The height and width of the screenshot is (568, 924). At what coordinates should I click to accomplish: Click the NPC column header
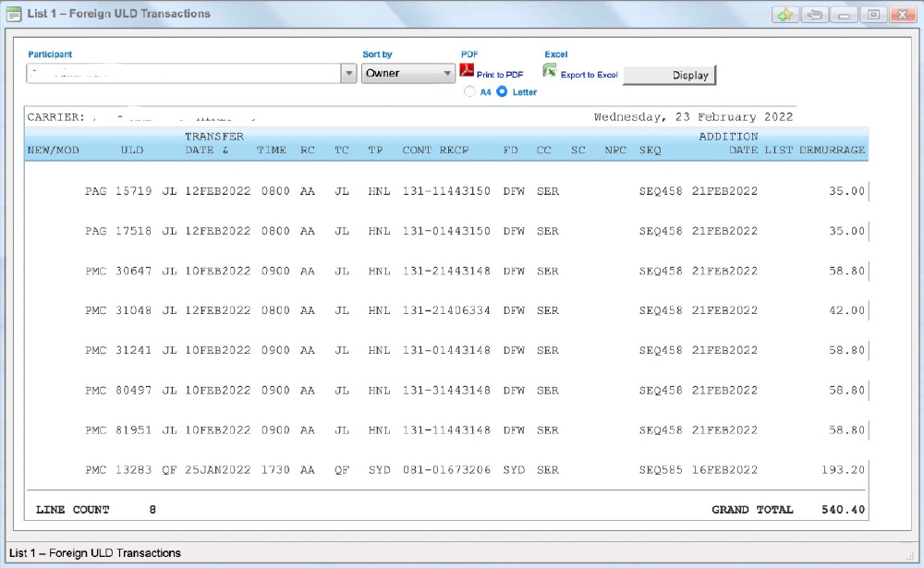615,151
